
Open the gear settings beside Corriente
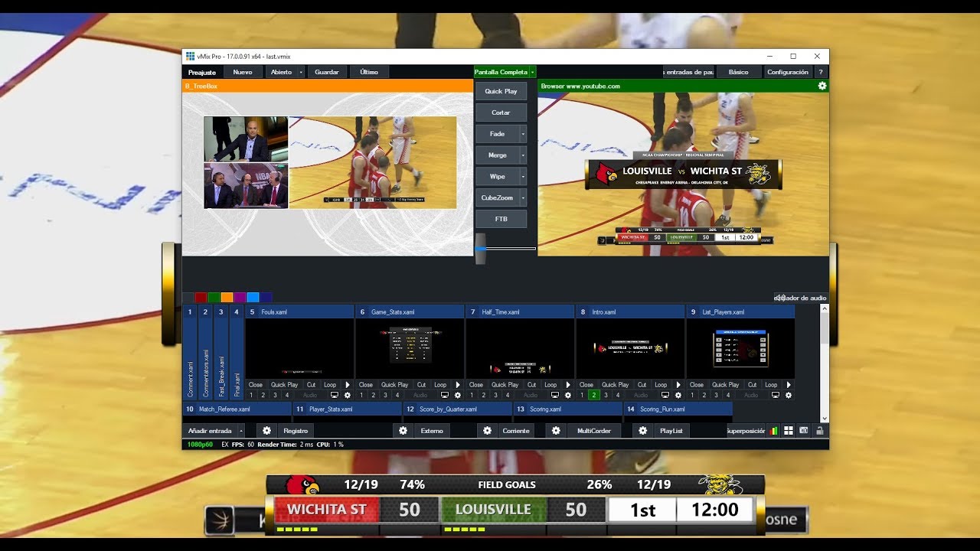point(487,431)
